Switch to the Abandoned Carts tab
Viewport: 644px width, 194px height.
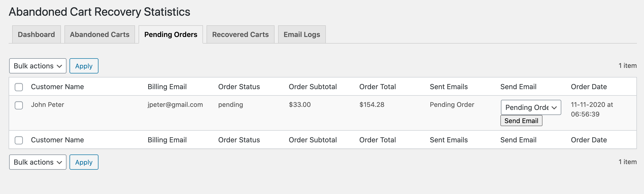[99, 34]
